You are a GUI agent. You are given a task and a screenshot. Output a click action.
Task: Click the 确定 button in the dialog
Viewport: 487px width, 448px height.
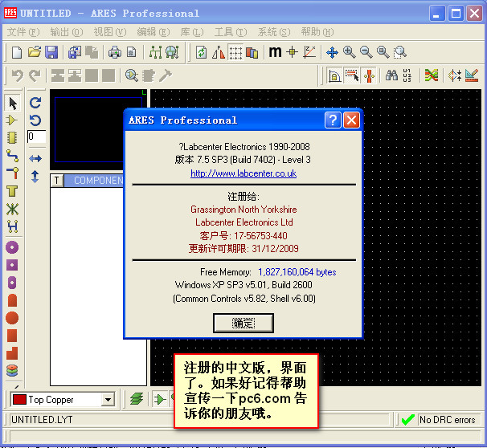point(243,323)
